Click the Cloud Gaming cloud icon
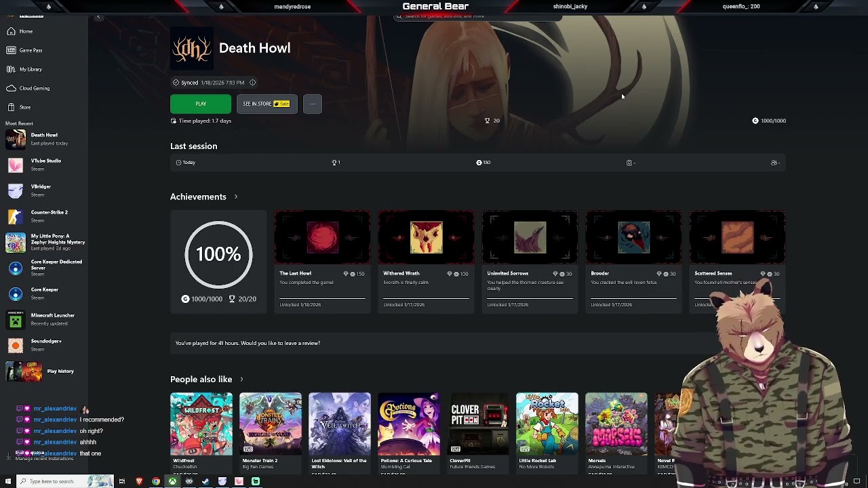868x488 pixels. coord(11,88)
